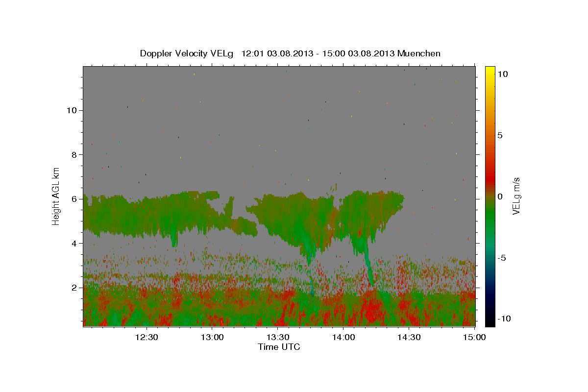Pick the black bottom of the colorbar
Viewport: 588px width, 392px height.
(490, 322)
